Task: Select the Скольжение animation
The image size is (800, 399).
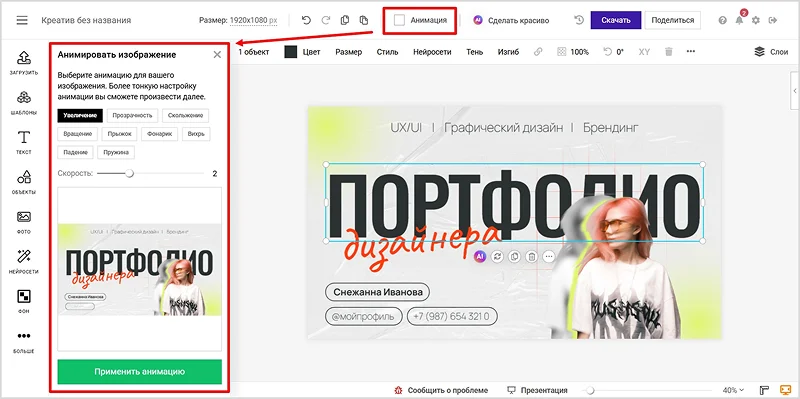Action: 186,115
